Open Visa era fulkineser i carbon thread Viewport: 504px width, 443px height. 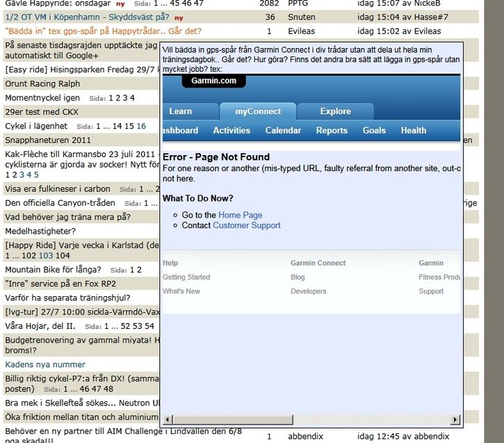(58, 188)
